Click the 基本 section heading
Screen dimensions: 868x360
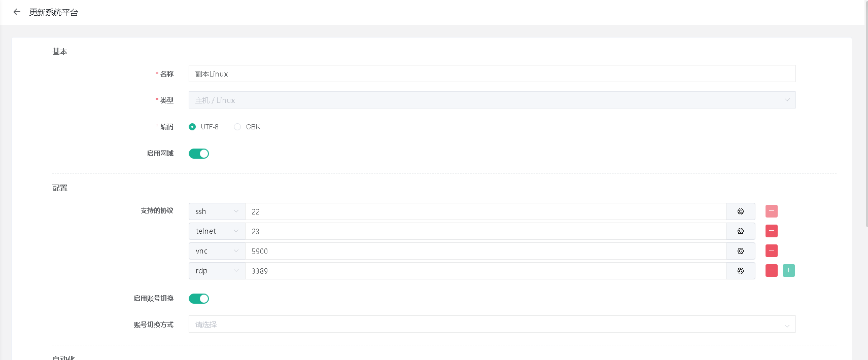point(60,51)
